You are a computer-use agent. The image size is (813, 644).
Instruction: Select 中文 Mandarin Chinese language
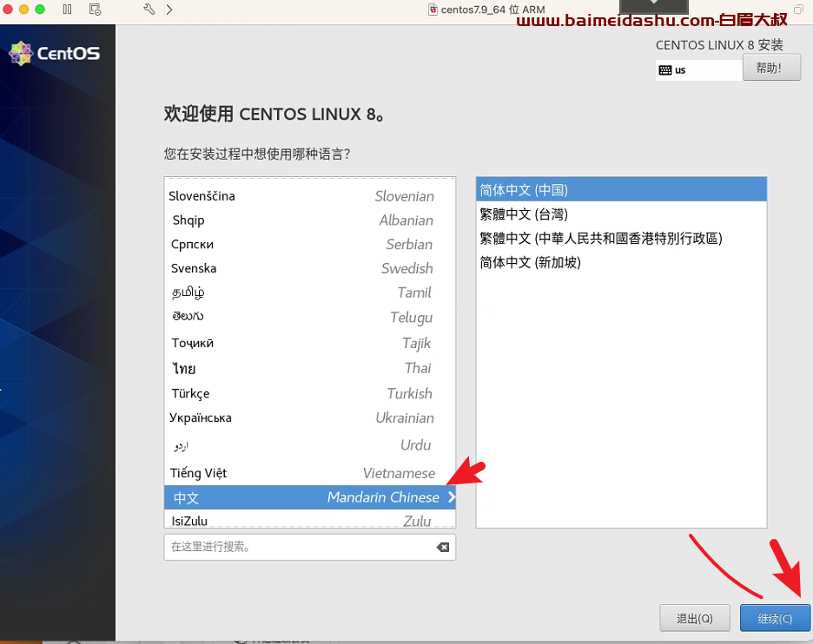(x=309, y=497)
